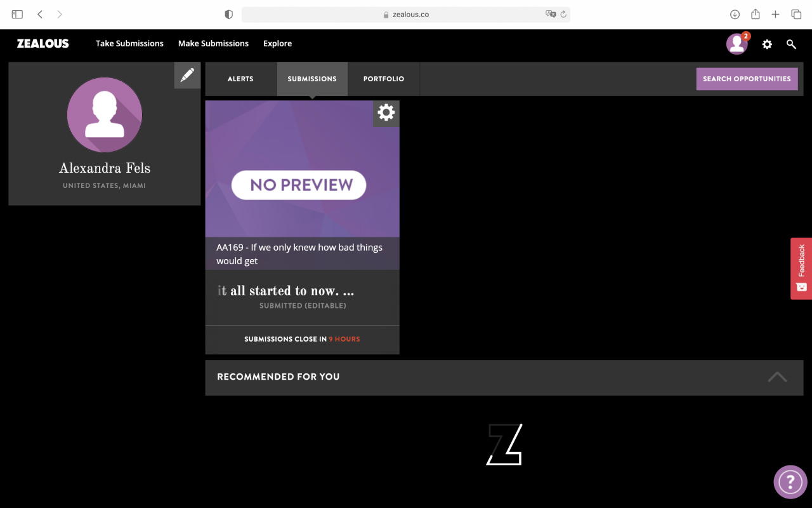The image size is (812, 508).
Task: Switch to the Submissions tab
Action: 312,79
